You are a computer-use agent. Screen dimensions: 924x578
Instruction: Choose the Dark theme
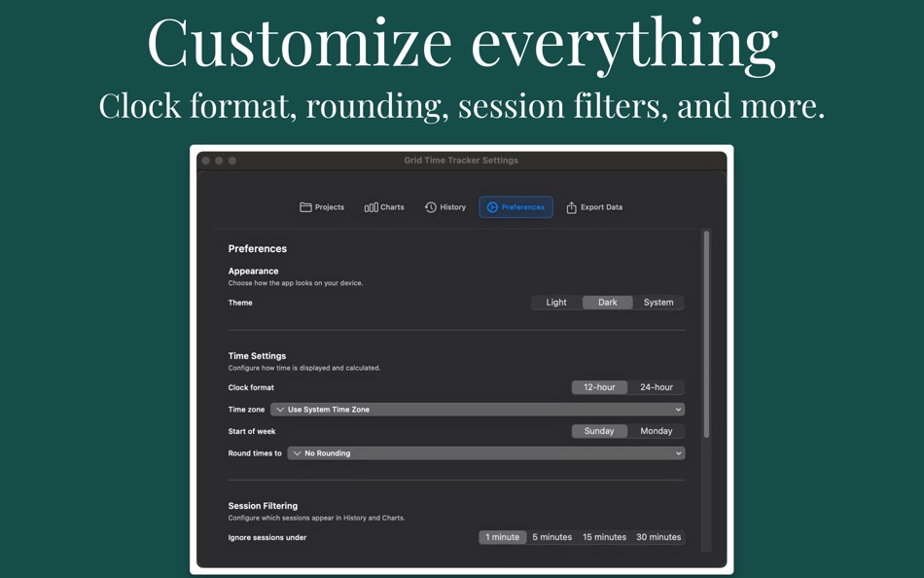click(x=608, y=302)
